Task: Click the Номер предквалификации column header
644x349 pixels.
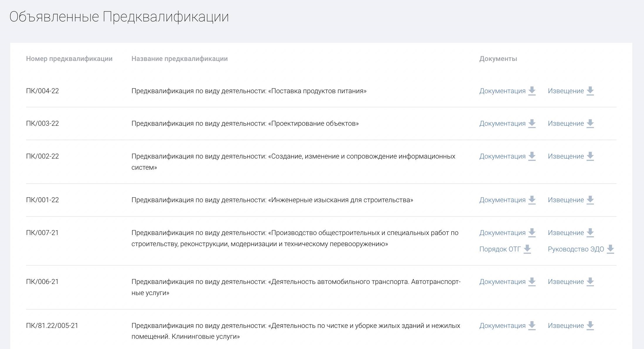Action: click(69, 59)
